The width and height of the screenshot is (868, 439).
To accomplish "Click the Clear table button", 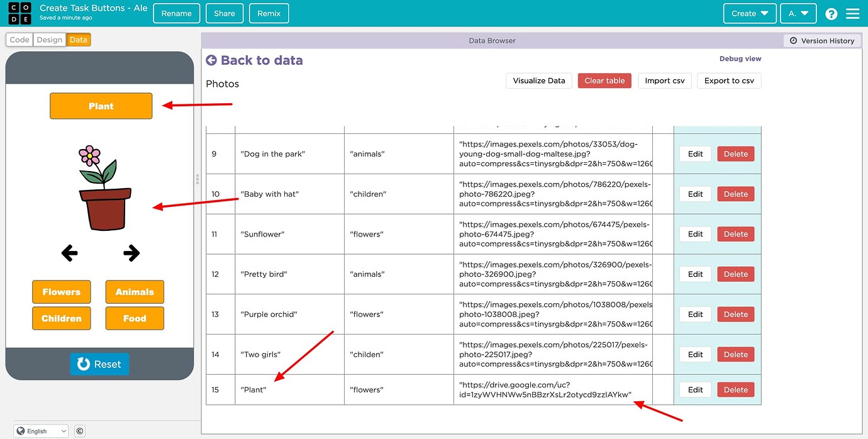I will [x=604, y=81].
